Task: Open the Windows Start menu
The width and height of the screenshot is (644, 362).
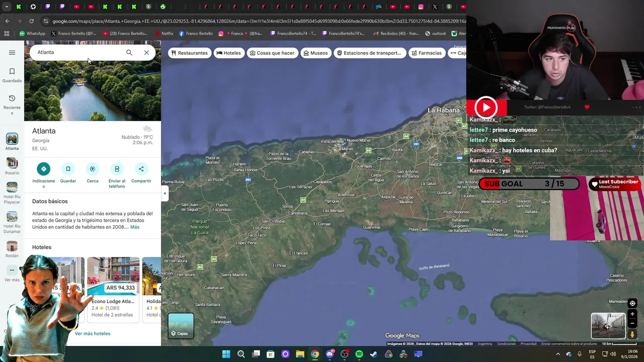Action: 226,354
